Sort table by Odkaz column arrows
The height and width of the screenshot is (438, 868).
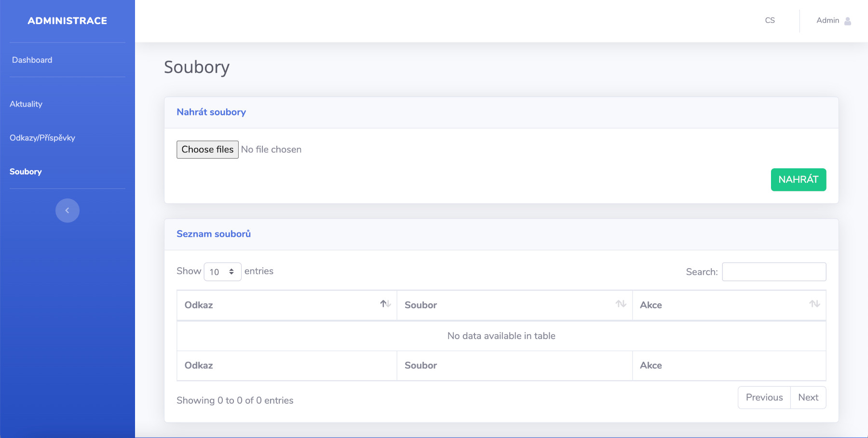tap(385, 304)
